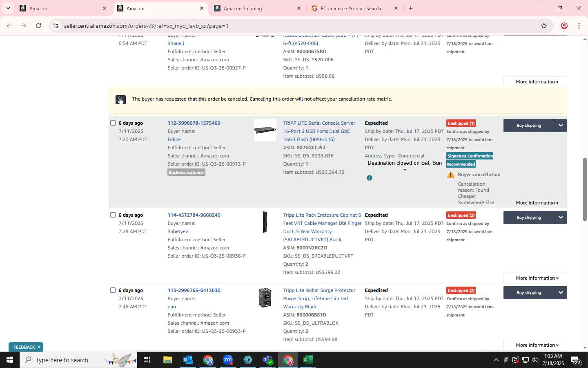The height and width of the screenshot is (368, 588).
Task: Click info icon under Destination closed notice
Action: click(370, 178)
